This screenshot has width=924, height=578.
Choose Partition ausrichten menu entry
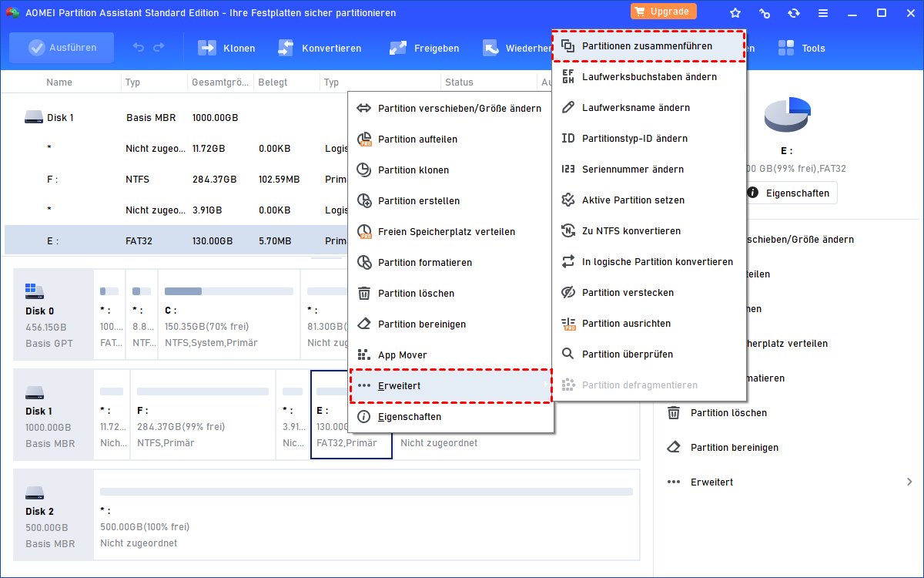[x=649, y=324]
